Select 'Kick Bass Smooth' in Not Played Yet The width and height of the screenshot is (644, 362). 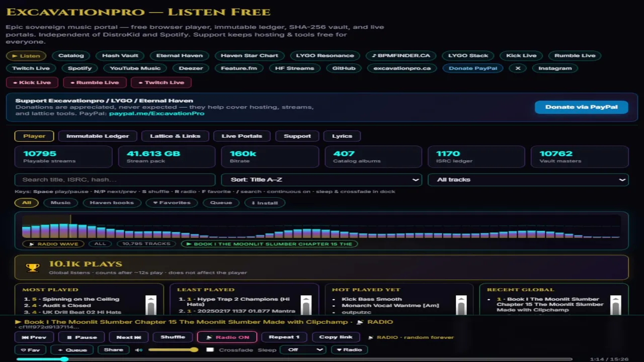coord(372,299)
